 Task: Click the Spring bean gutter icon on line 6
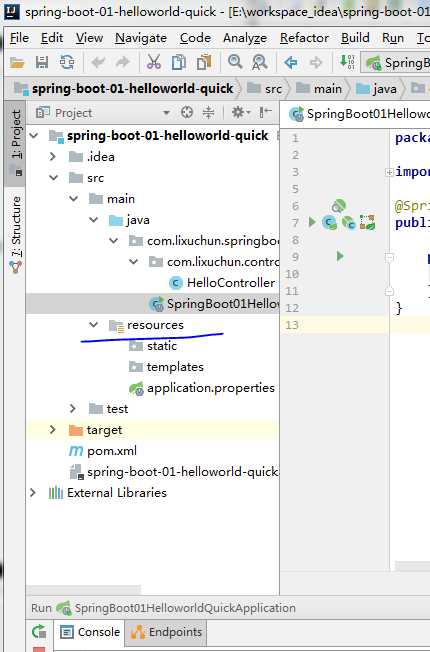click(339, 205)
